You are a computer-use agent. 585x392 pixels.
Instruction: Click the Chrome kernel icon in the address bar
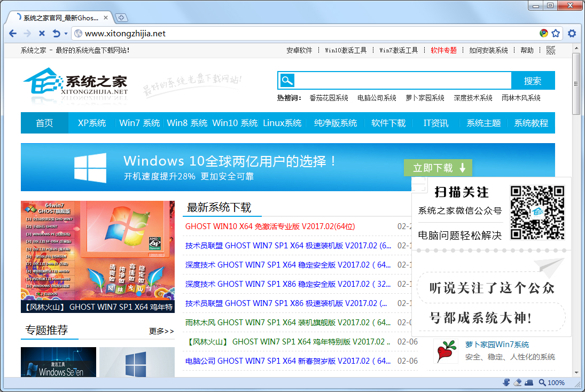[x=544, y=33]
